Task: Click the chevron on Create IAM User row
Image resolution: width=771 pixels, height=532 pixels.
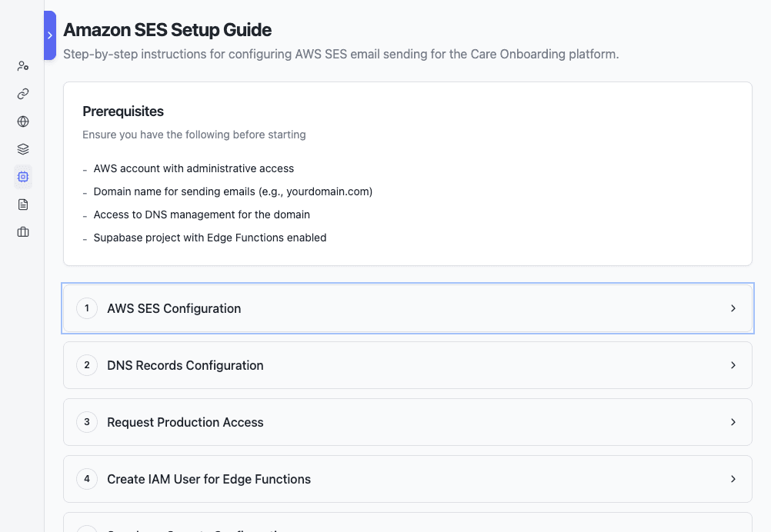Action: click(733, 479)
